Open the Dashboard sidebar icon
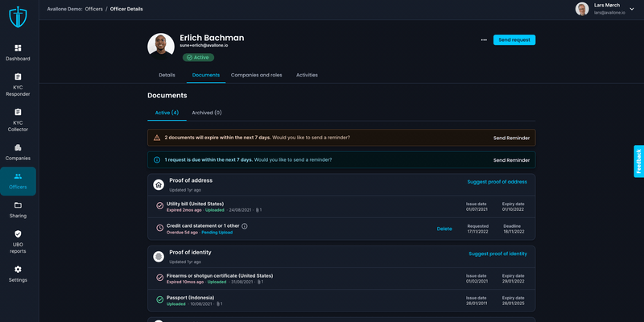 point(18,48)
